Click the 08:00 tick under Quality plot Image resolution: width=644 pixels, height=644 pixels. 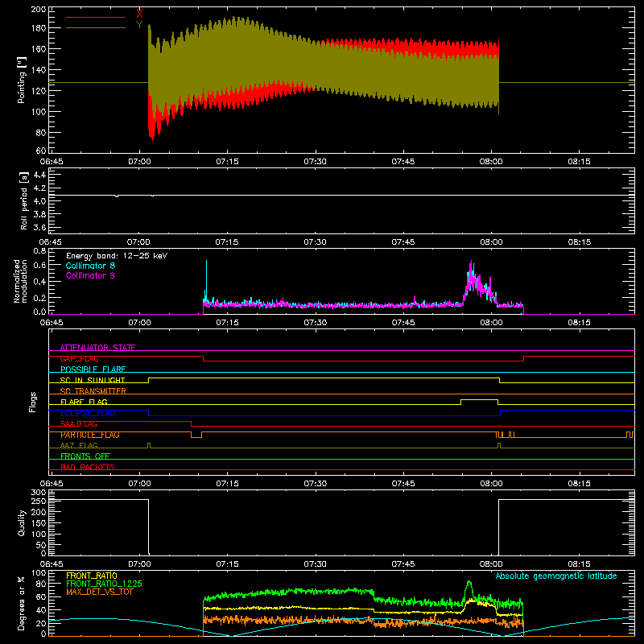click(x=491, y=564)
